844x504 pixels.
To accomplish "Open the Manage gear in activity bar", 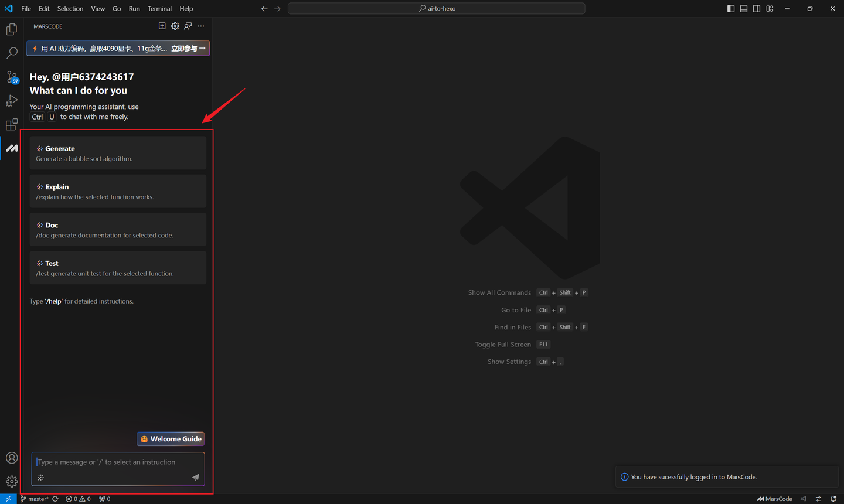I will (12, 482).
